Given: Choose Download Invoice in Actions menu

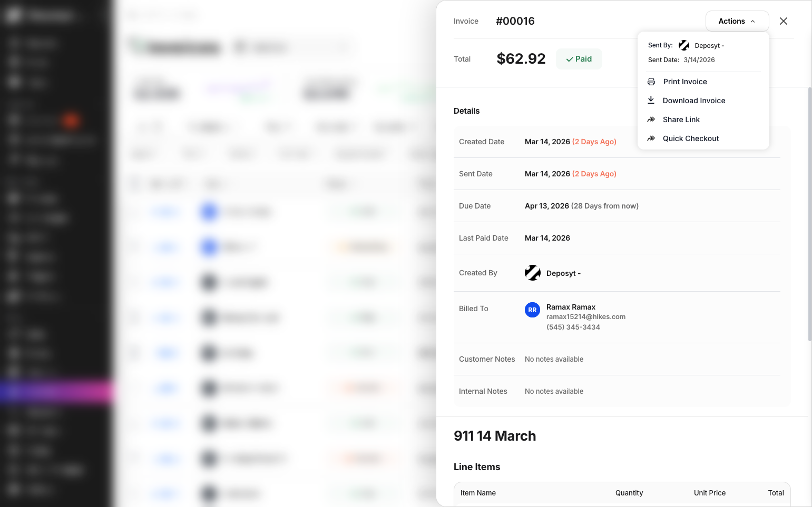Looking at the screenshot, I should coord(703,101).
